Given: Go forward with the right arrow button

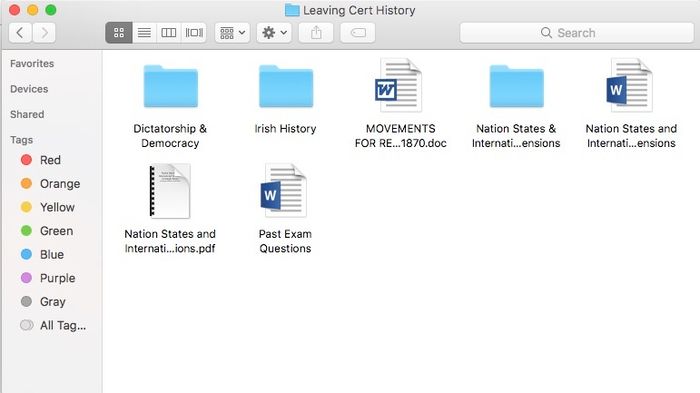Looking at the screenshot, I should pos(44,33).
